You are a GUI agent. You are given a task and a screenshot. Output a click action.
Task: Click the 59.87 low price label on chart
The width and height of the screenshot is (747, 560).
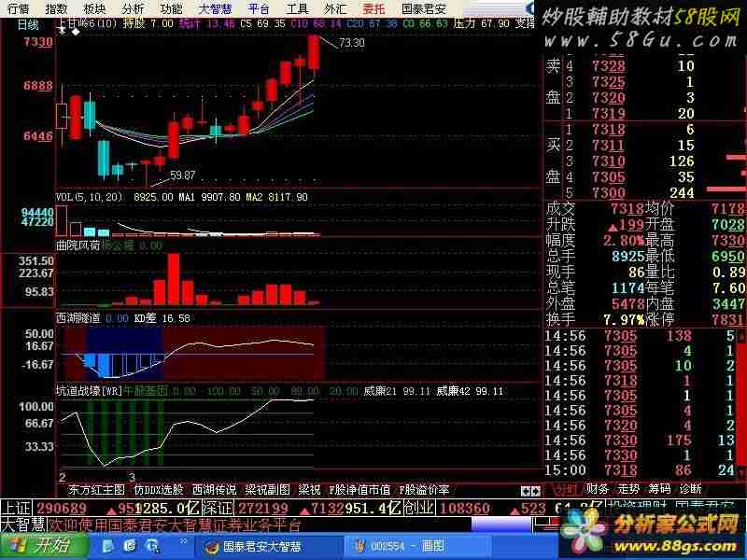183,175
